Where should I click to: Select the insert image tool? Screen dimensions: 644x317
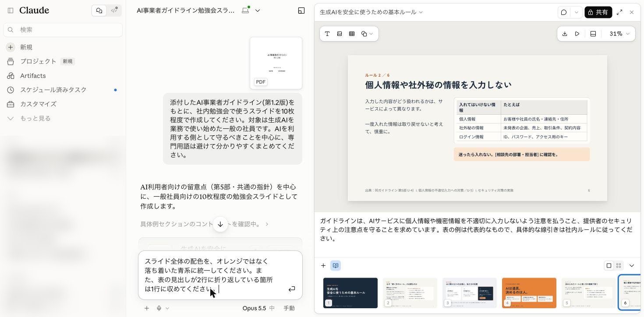point(340,34)
